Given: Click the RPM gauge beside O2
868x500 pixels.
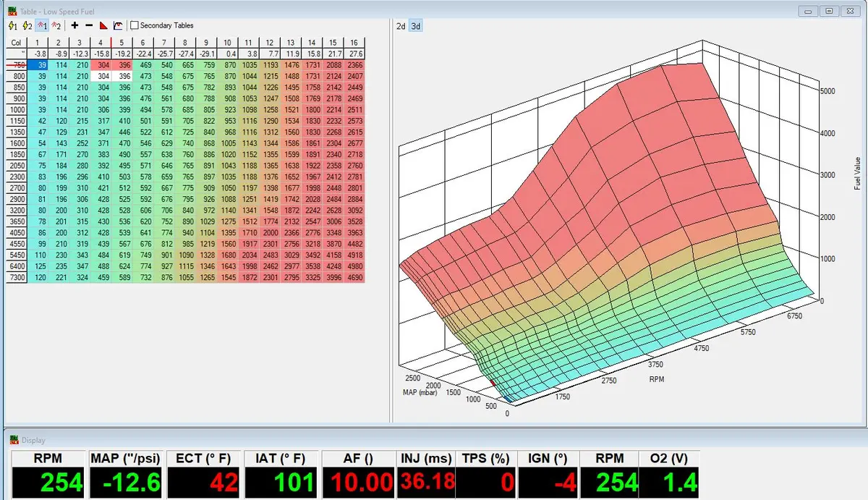Looking at the screenshot, I should tap(609, 475).
